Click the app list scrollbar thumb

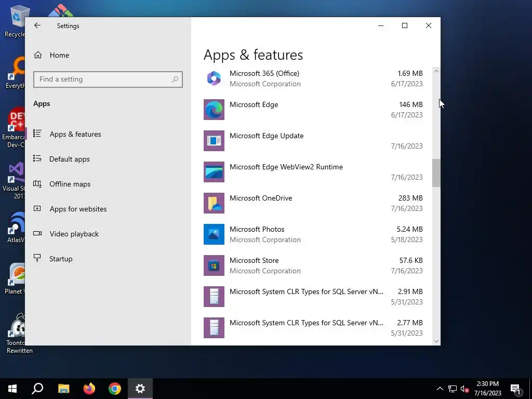(436, 172)
